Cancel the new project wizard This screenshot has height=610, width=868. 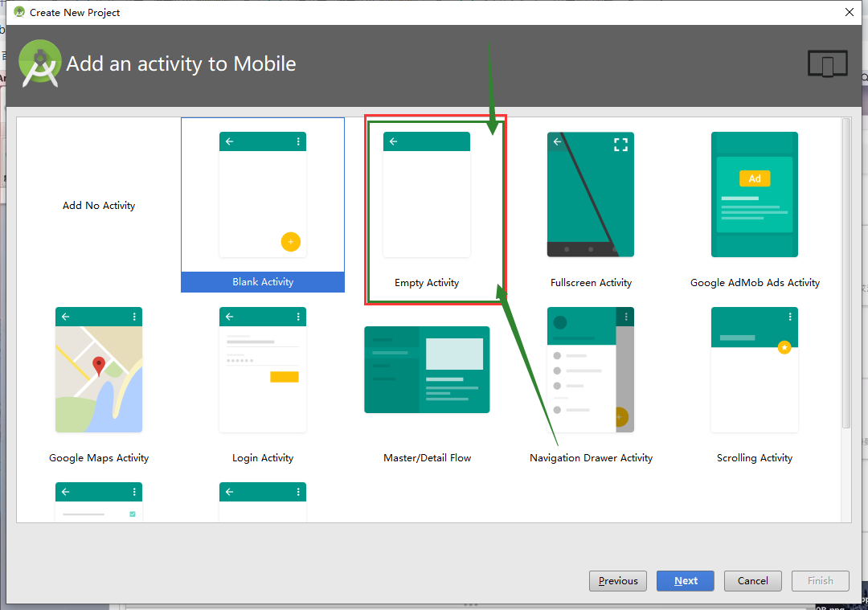click(753, 580)
